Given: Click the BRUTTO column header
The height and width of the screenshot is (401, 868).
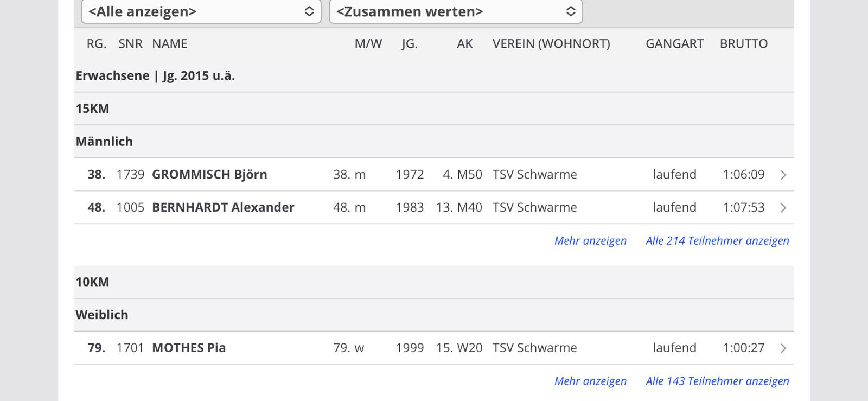Looking at the screenshot, I should tap(743, 44).
